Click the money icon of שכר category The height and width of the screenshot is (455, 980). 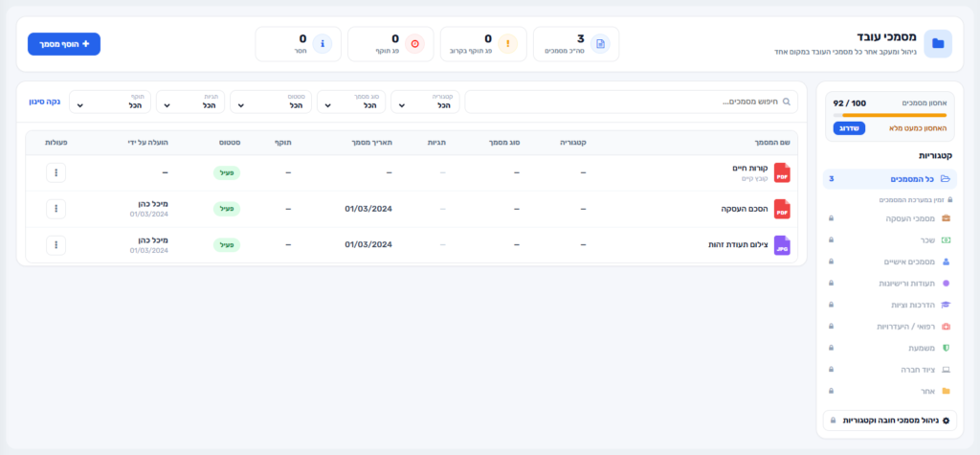click(946, 239)
